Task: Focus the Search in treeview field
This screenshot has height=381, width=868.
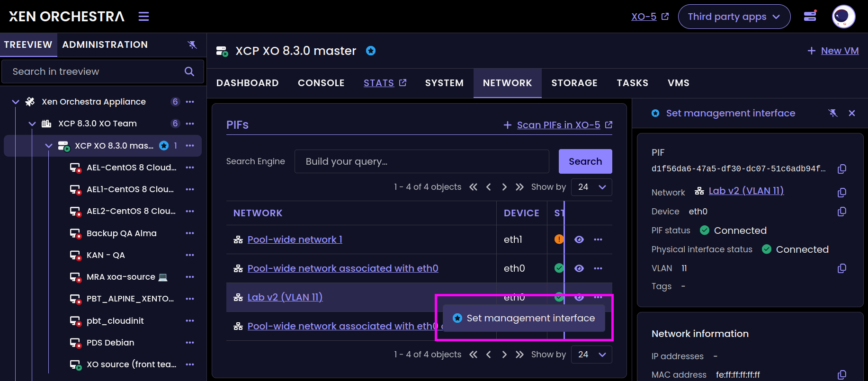Action: pos(103,71)
